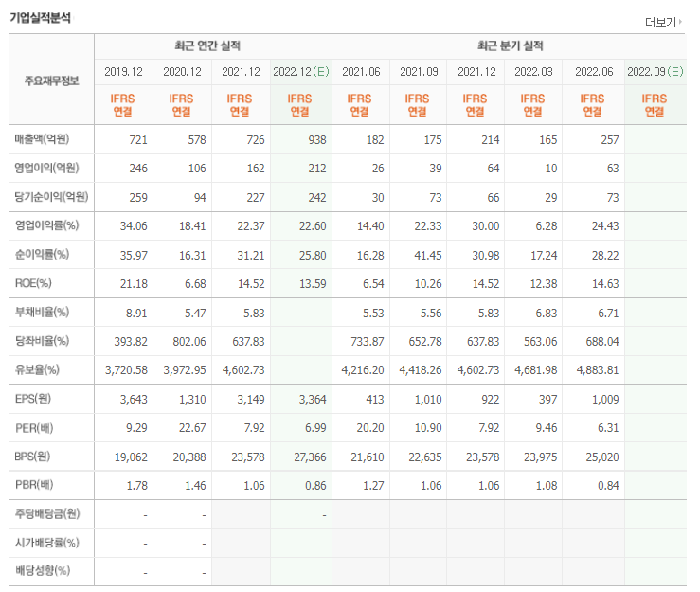
Task: Select the 배당성향(%) row label
Action: coord(43,570)
